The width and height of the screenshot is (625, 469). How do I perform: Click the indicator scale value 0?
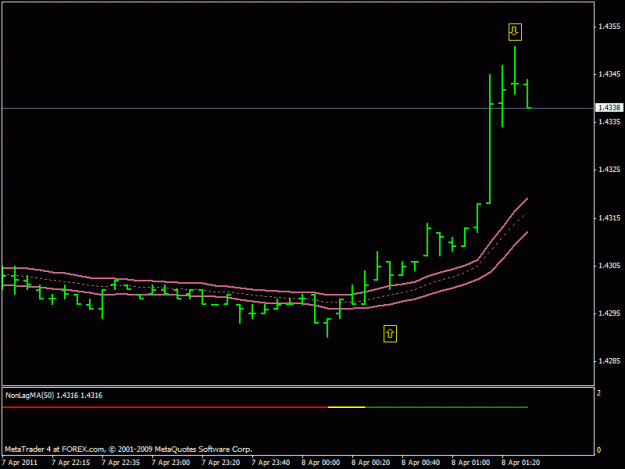(x=599, y=451)
